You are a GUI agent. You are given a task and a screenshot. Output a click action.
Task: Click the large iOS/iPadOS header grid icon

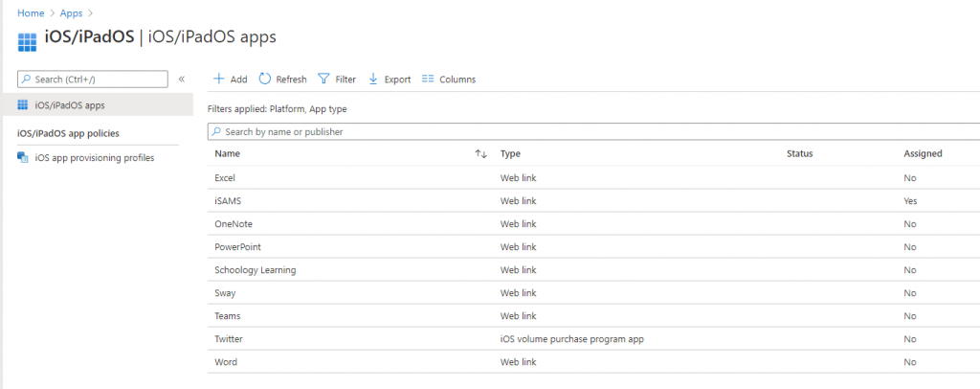pos(27,41)
